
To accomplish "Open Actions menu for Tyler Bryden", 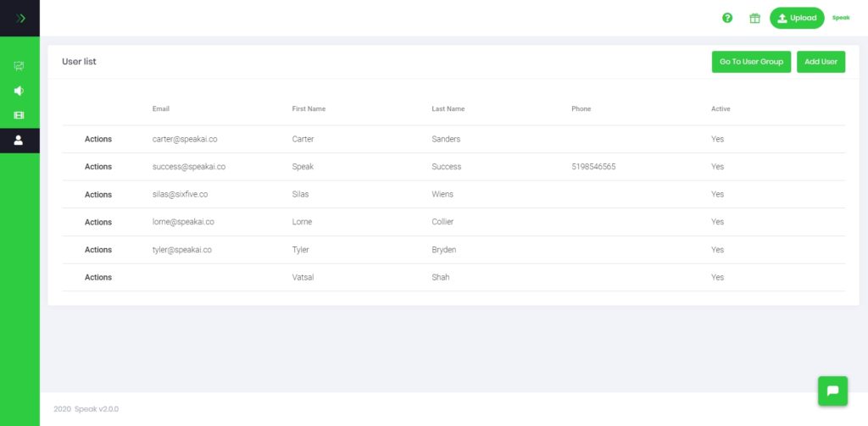I will tap(98, 250).
